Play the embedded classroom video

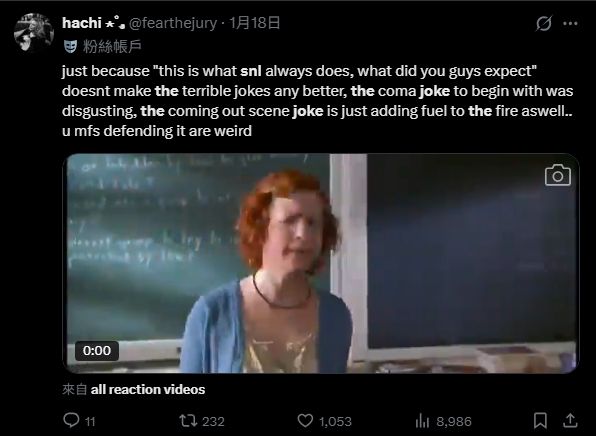pyautogui.click(x=321, y=263)
